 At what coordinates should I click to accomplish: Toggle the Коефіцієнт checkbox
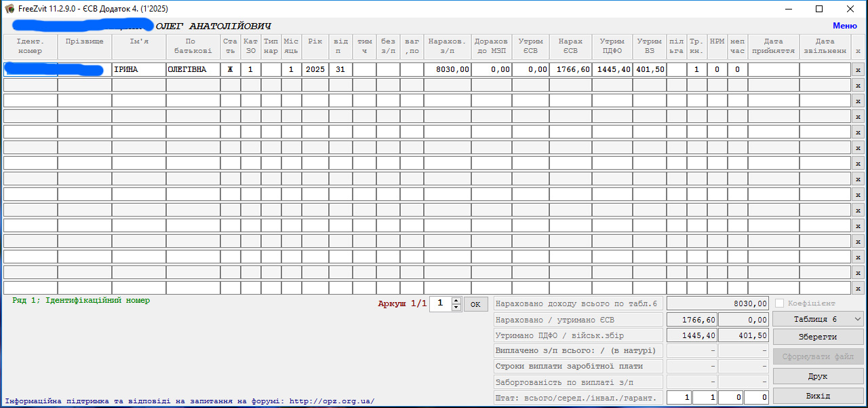point(780,303)
